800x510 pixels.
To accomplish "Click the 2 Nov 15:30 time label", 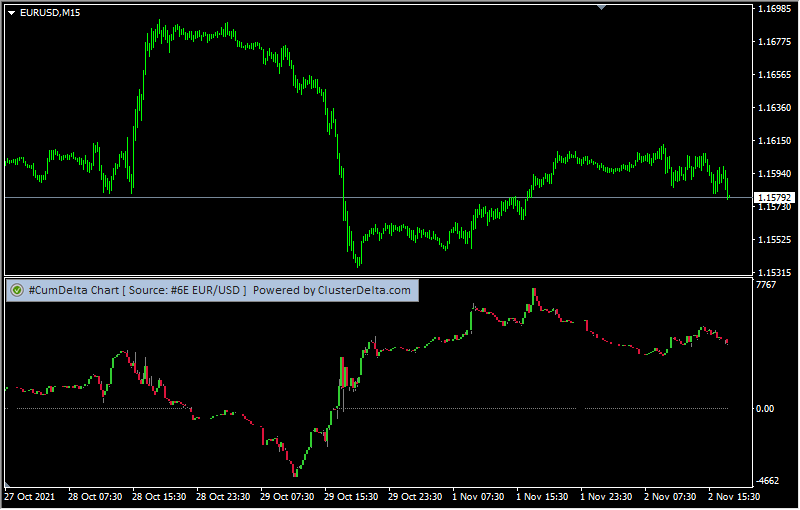I will [x=733, y=497].
